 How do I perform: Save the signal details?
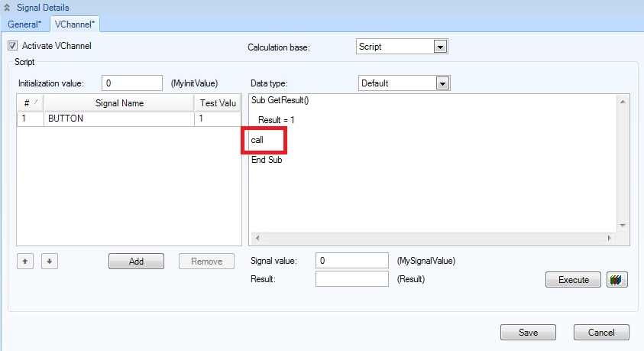[x=528, y=333]
